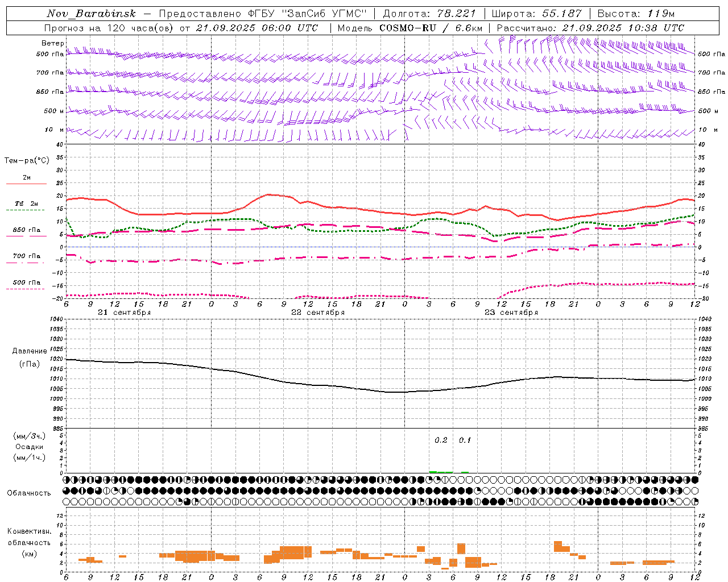This screenshot has width=728, height=582.
Task: Click the 'Предоставлено ФГБУ ЗапСиб УГМС' provider text
Action: pos(263,14)
